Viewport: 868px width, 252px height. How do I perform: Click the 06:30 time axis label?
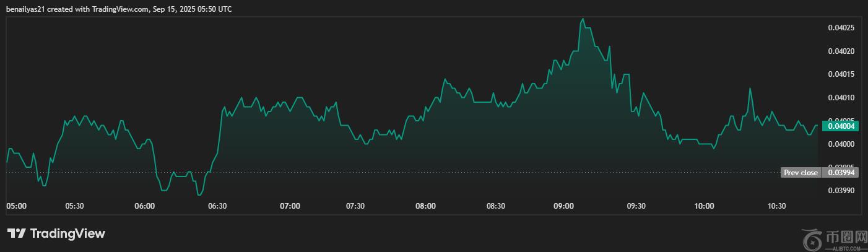219,206
